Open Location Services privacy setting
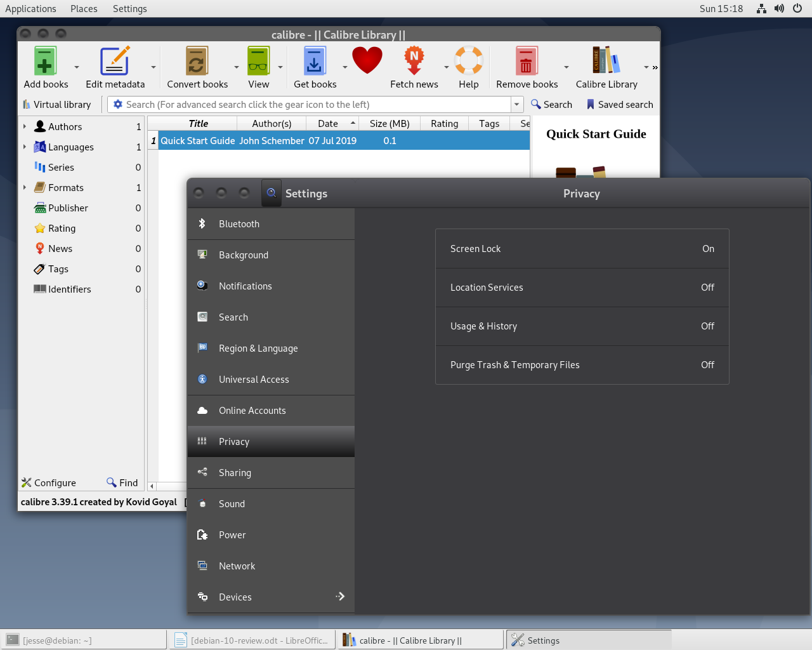This screenshot has height=650, width=812. coord(582,288)
